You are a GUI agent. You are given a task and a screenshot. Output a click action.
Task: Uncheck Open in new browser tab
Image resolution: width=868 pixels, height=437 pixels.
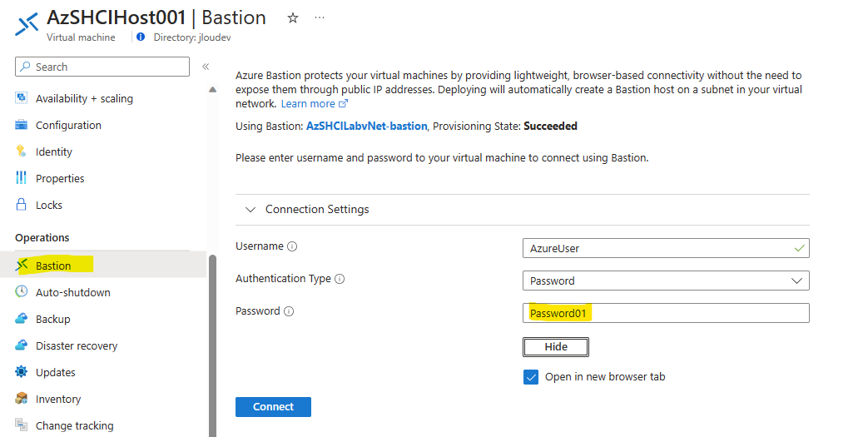[x=531, y=377]
